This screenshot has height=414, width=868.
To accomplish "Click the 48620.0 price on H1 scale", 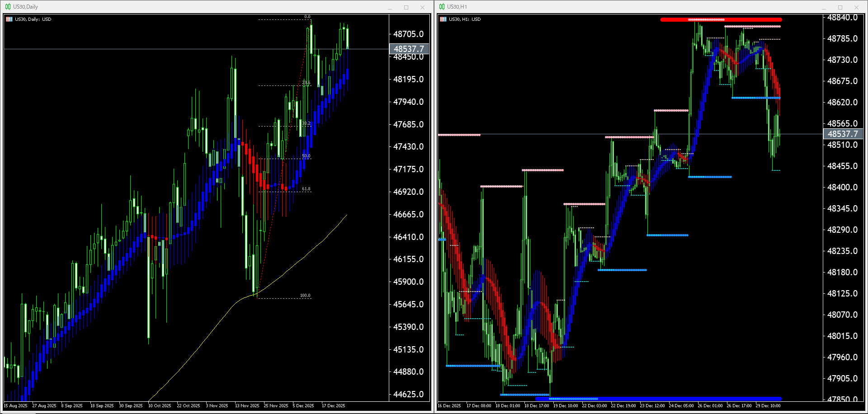I will [843, 103].
